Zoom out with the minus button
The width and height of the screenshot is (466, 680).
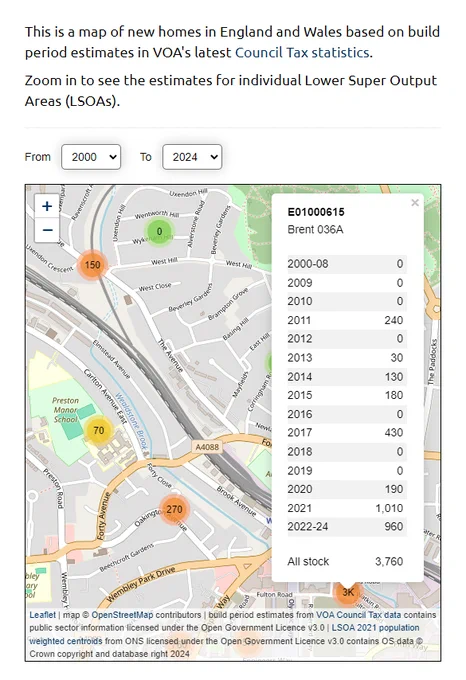pos(47,230)
